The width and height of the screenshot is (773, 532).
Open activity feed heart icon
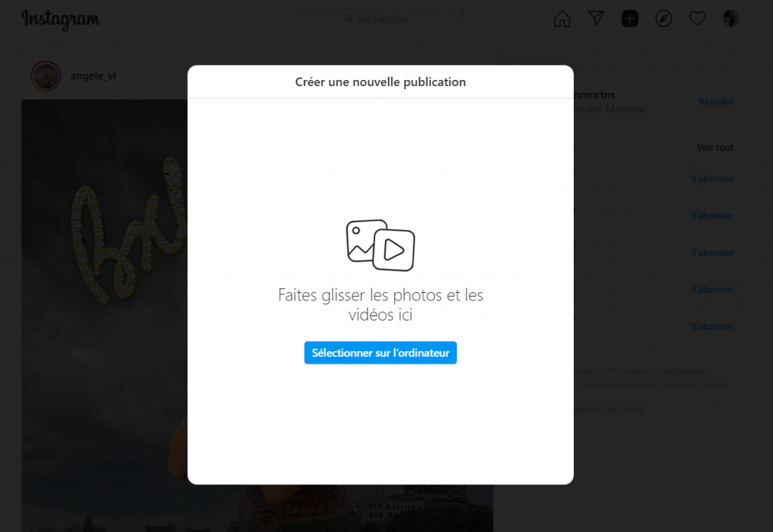coord(698,19)
